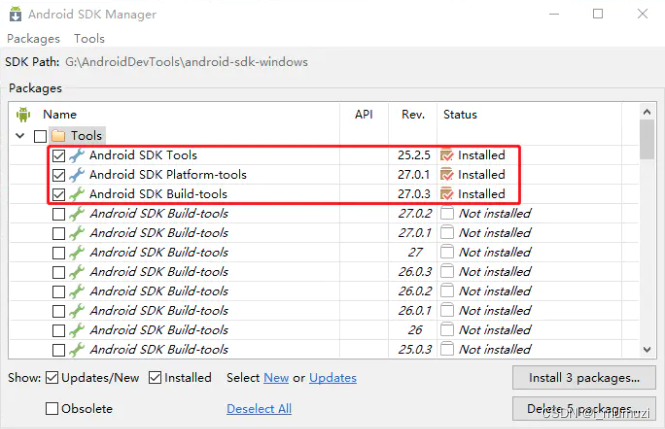Image resolution: width=665 pixels, height=429 pixels.
Task: Click Not installed status icon for rev 26.0.3
Action: pos(447,272)
